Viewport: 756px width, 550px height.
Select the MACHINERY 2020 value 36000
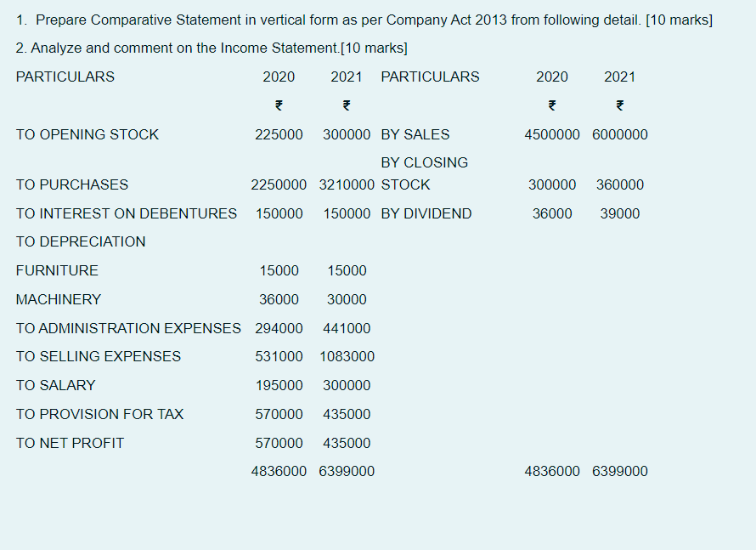[279, 299]
